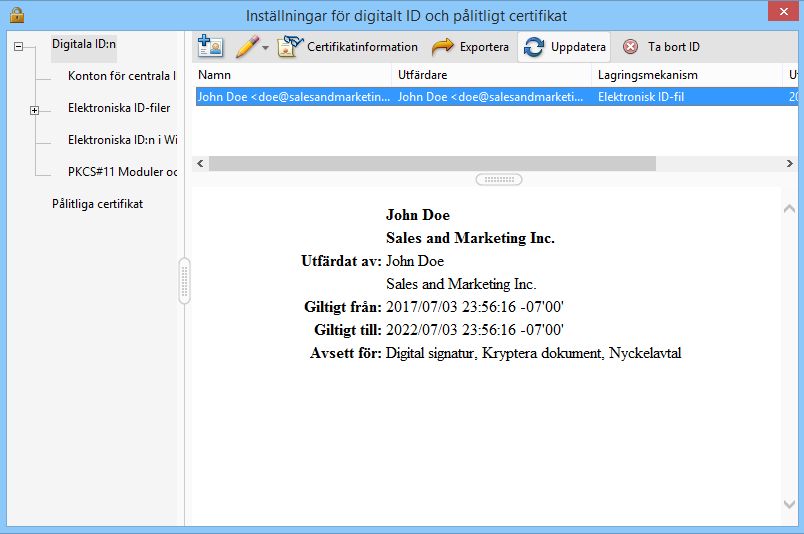The height and width of the screenshot is (534, 804).
Task: Click the horizontal scrollbar thumb
Action: (x=432, y=164)
